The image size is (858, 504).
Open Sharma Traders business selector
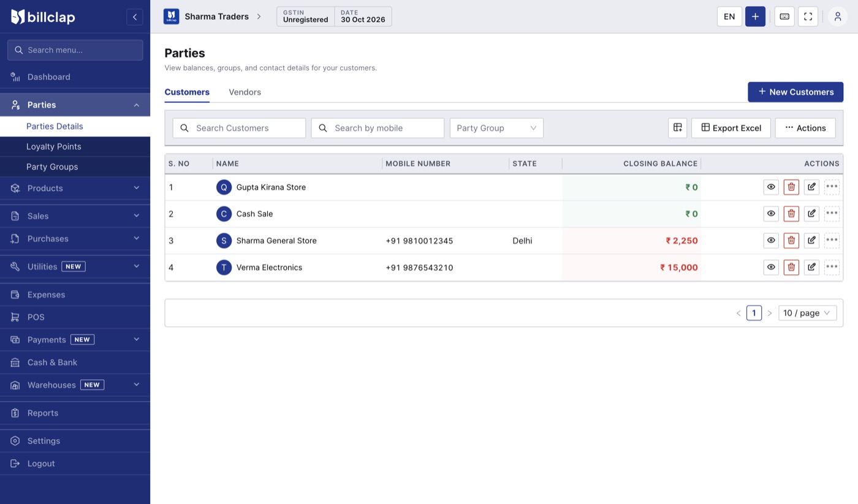point(213,17)
